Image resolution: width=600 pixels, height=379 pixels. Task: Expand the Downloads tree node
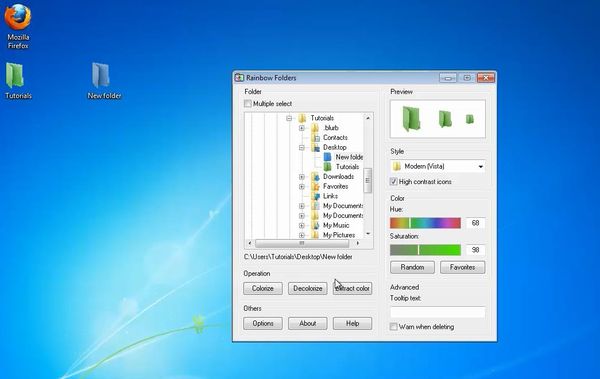[x=302, y=176]
